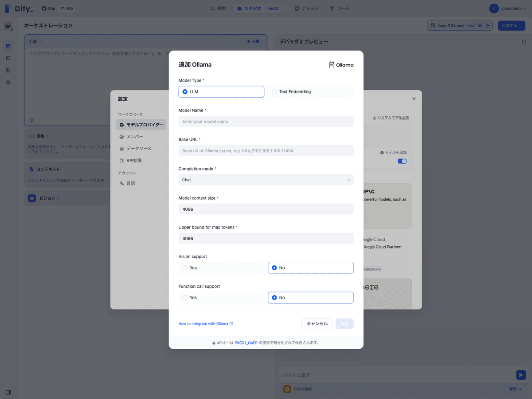Image resolution: width=532 pixels, height=399 pixels.
Task: Clear the Completion mode selection X
Action: point(348,180)
